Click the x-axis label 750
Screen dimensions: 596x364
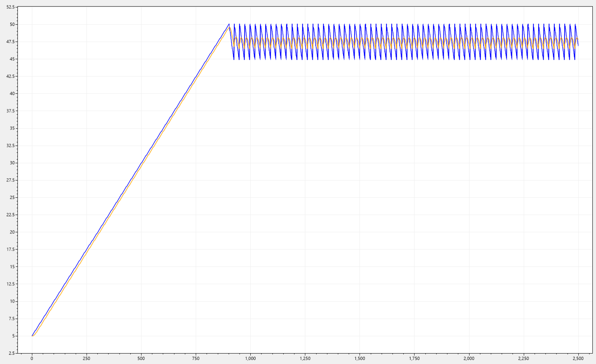coord(196,358)
